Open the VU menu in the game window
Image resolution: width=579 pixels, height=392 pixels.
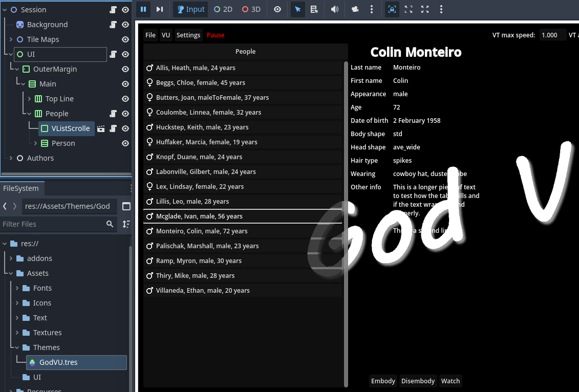click(x=165, y=35)
